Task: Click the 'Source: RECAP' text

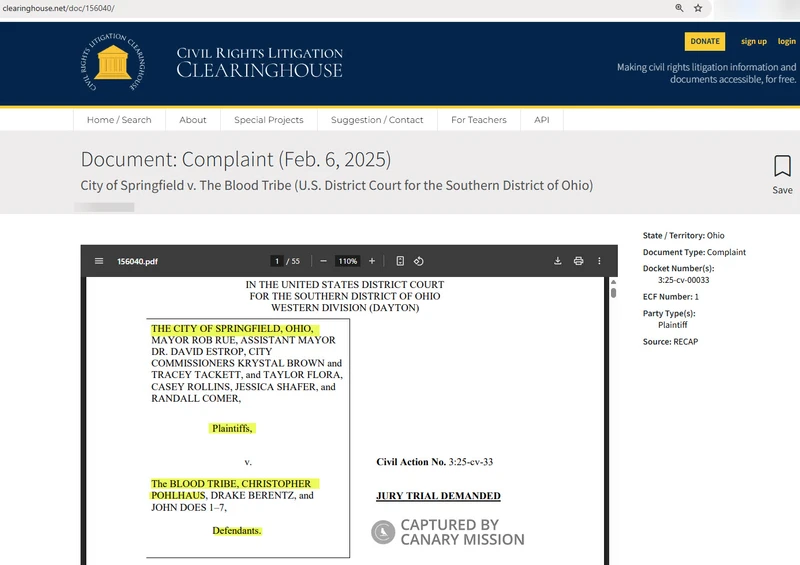Action: [670, 341]
